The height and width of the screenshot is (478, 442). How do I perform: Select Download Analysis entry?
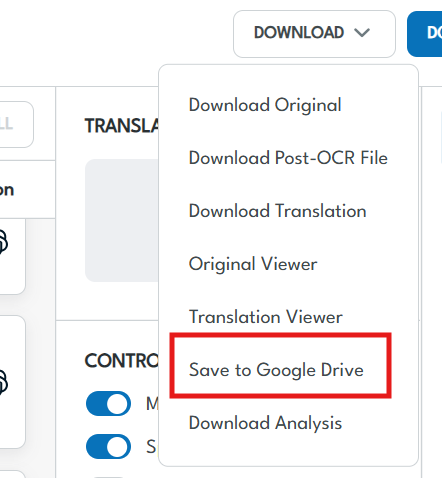[x=265, y=423]
